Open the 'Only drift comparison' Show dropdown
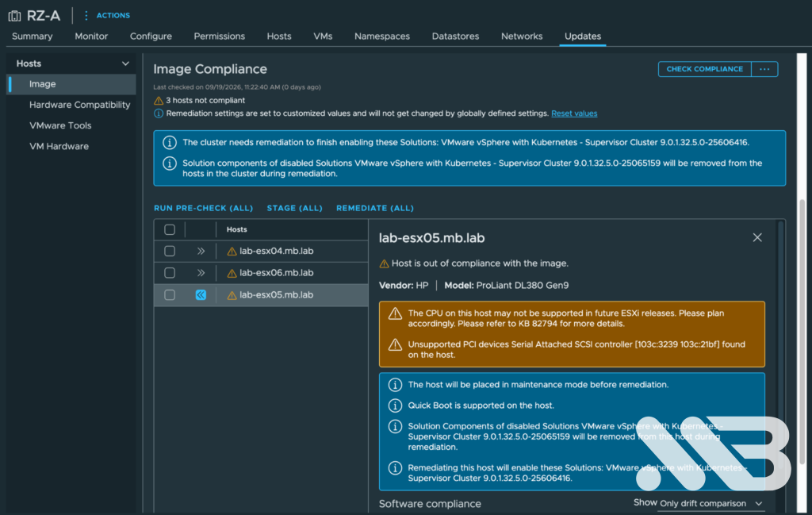 (711, 504)
